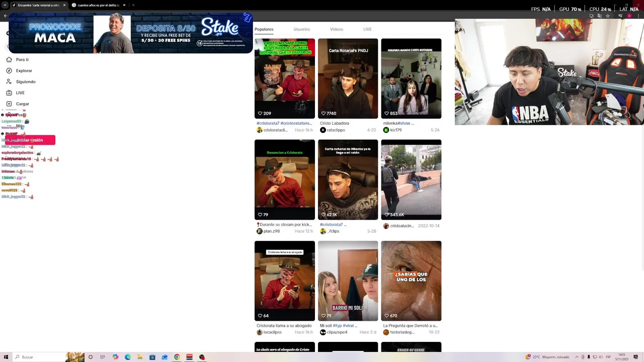Open the cristoalucin... user profile
The width and height of the screenshot is (644, 362).
(398, 226)
